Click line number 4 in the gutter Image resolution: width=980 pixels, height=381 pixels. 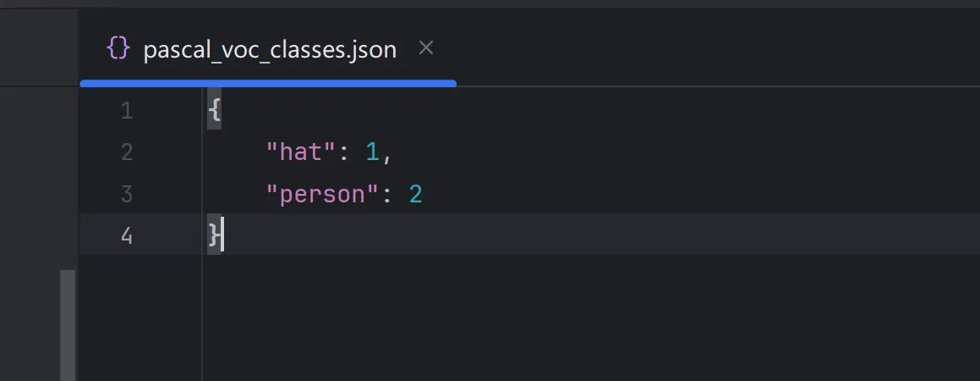click(127, 235)
